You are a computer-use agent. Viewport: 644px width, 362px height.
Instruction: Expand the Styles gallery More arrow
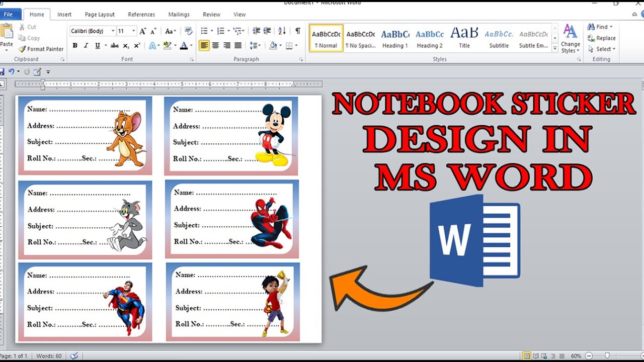coord(555,49)
